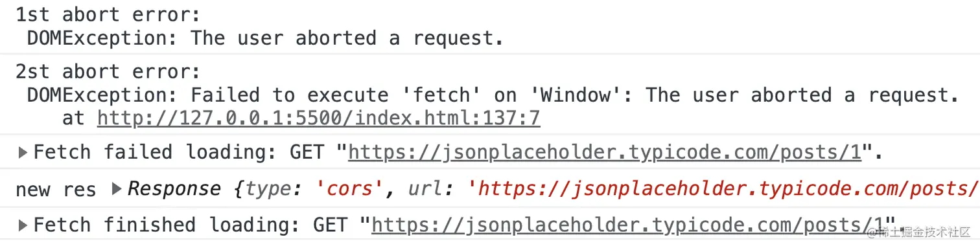Image resolution: width=980 pixels, height=248 pixels.
Task: Click the 'Fetch finished loading: GET' text
Action: [x=190, y=225]
